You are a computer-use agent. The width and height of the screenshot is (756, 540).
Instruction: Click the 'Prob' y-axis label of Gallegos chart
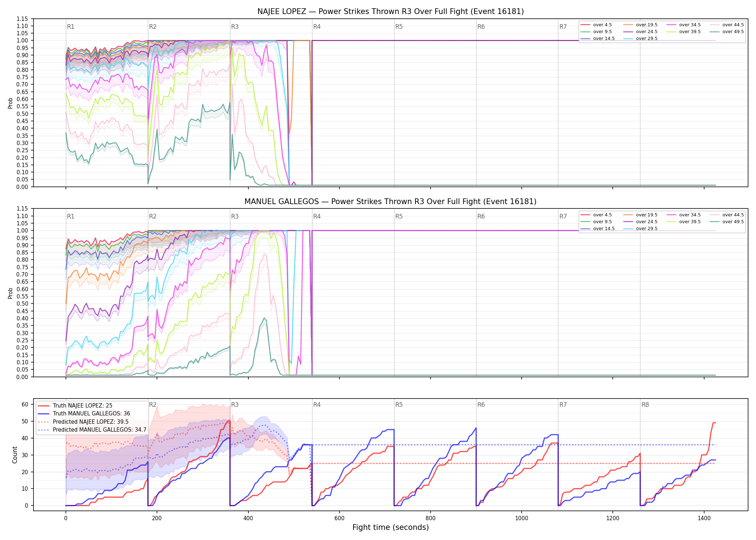pos(10,293)
